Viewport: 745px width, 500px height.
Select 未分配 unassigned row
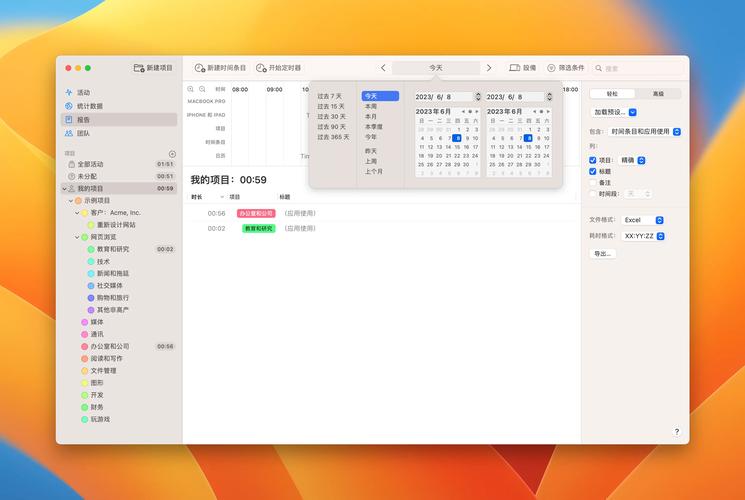coord(119,176)
